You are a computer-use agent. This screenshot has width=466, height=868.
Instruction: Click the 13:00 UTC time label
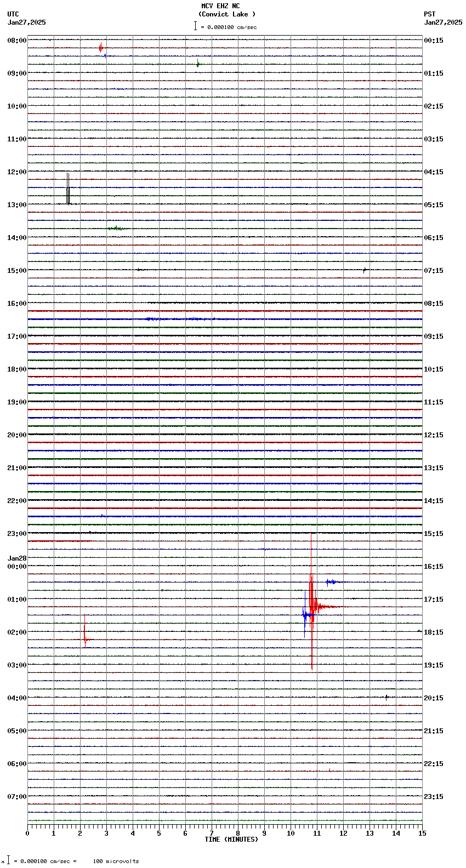[x=17, y=205]
